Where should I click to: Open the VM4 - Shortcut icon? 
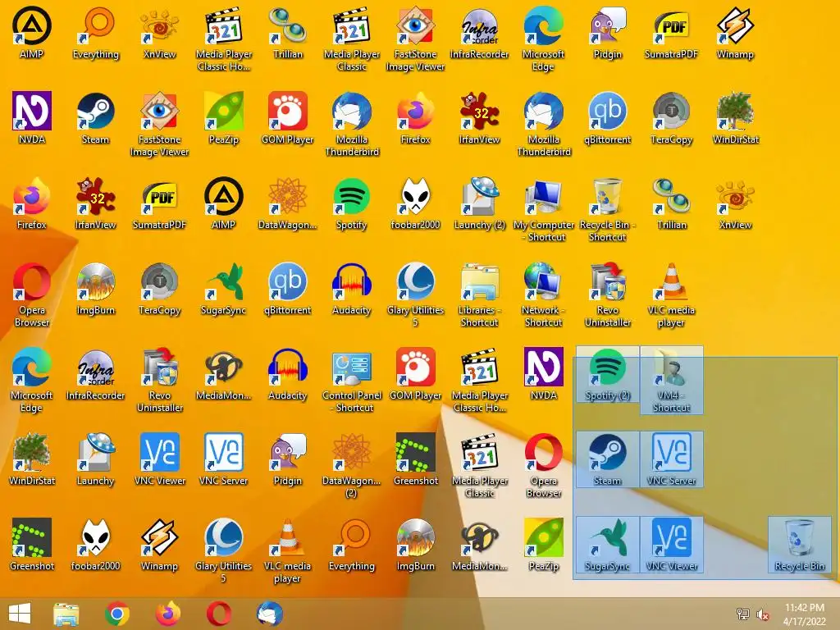pos(671,381)
